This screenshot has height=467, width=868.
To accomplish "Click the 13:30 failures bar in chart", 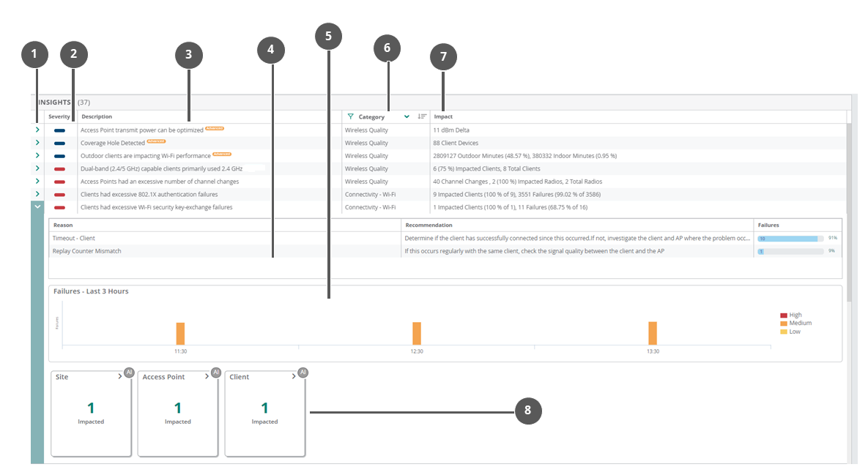I will (x=653, y=333).
